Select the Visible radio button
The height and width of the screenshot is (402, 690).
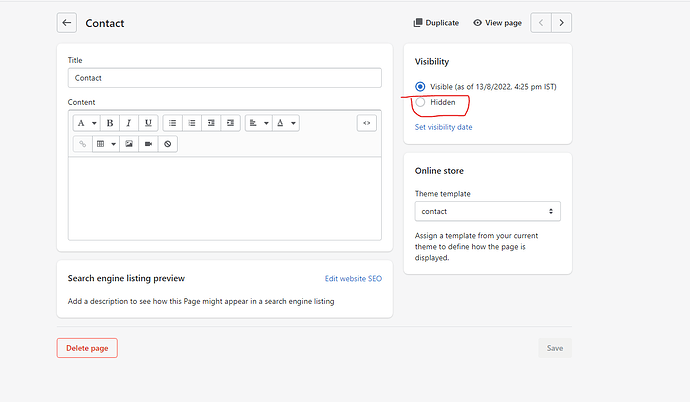(x=420, y=87)
